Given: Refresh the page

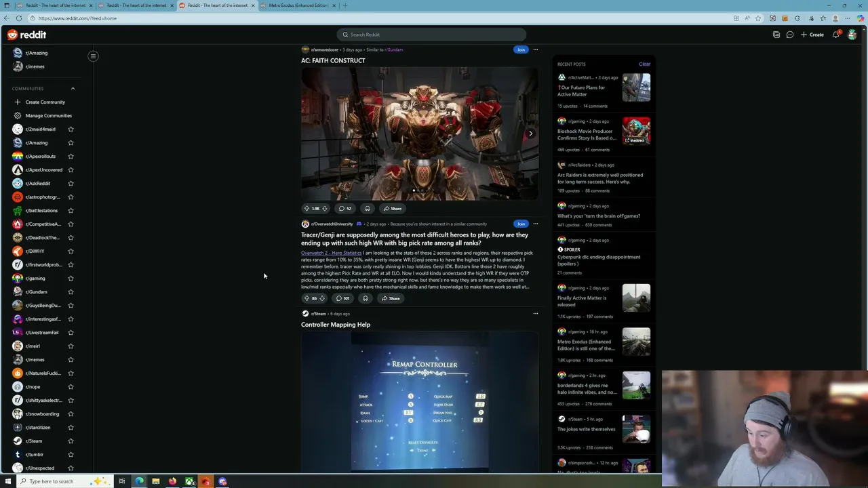Looking at the screenshot, I should tap(19, 18).
